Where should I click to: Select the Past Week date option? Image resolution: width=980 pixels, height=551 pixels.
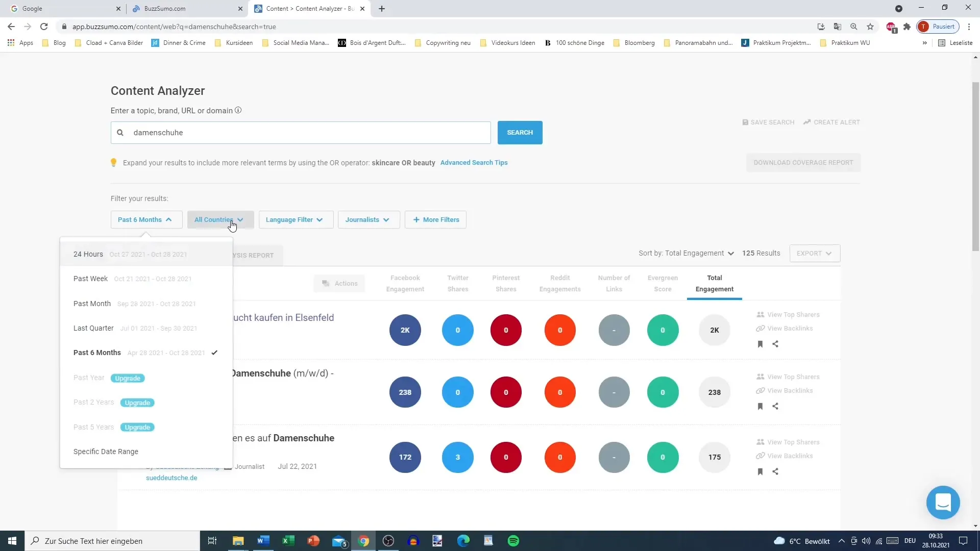point(146,279)
